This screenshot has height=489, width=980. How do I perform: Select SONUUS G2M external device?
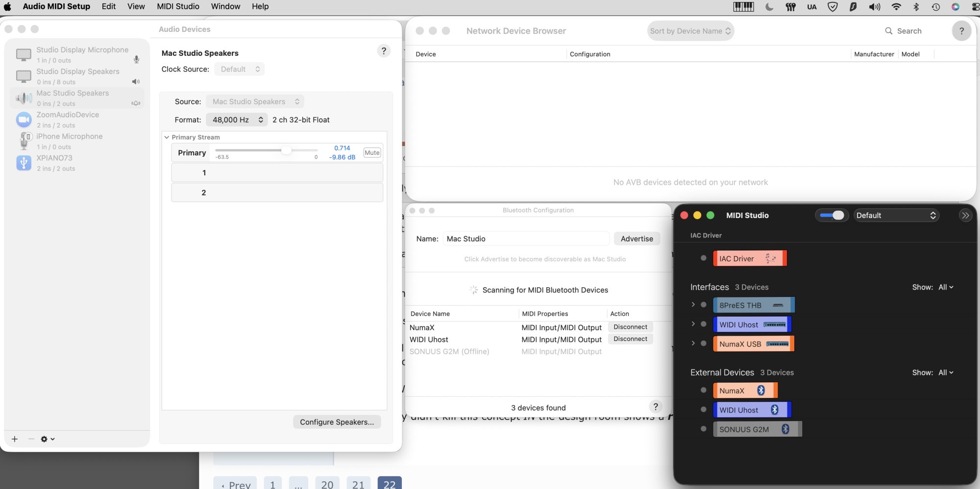pyautogui.click(x=758, y=429)
